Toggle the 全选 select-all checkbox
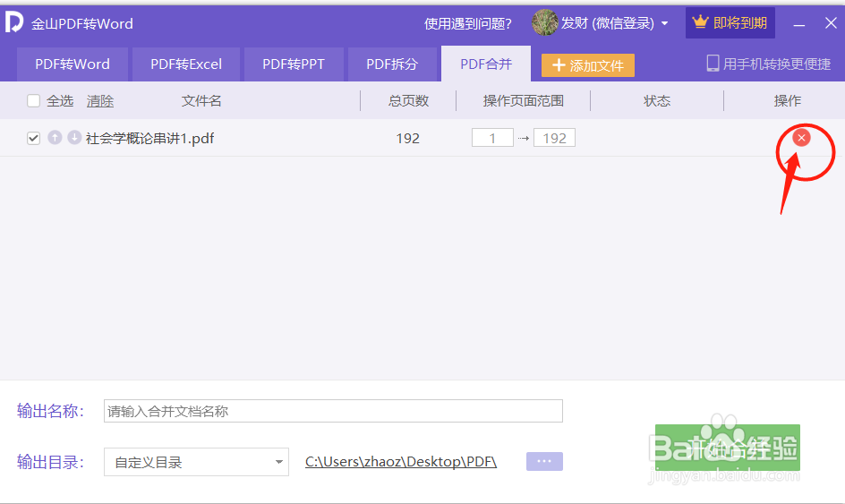Screen dimensions: 845x504 pyautogui.click(x=33, y=101)
